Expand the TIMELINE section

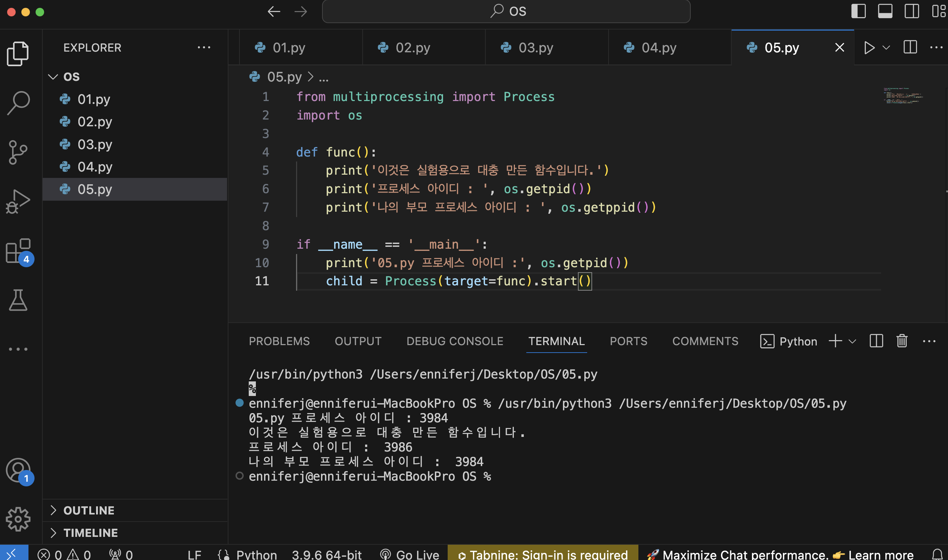(90, 533)
